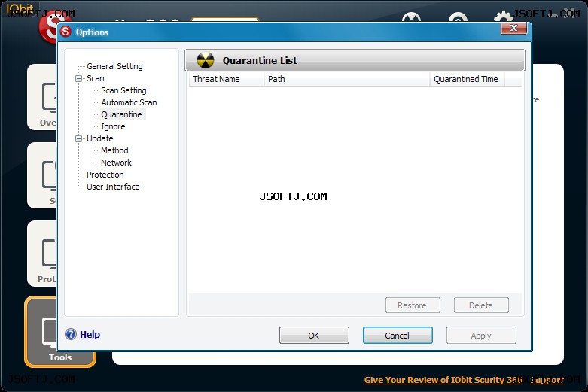Click the Options dialog S logo icon
Screen dimensions: 588x392
pyautogui.click(x=66, y=32)
